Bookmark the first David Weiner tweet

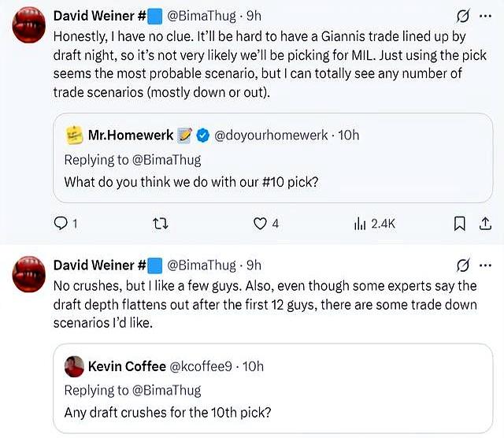460,224
